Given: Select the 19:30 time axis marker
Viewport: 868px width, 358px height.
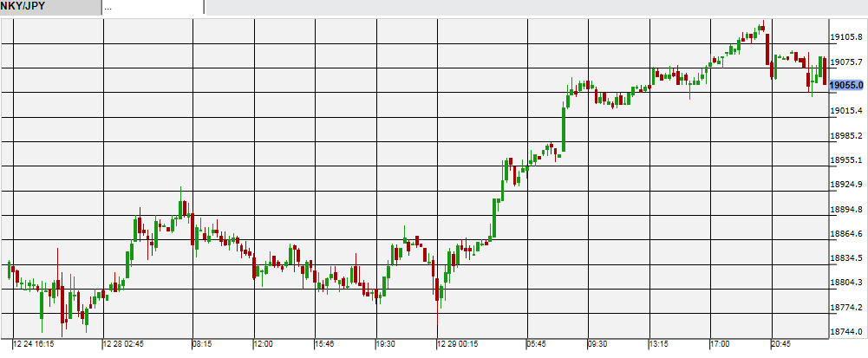Looking at the screenshot, I should [386, 344].
